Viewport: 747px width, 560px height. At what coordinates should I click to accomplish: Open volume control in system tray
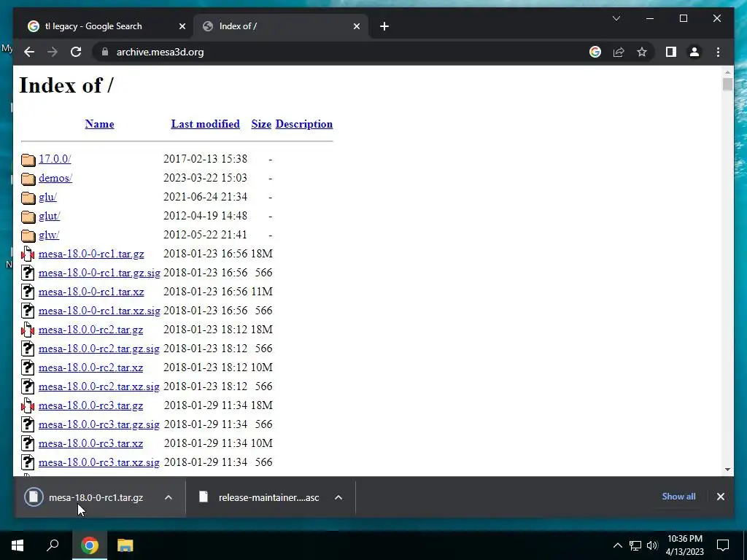point(652,545)
